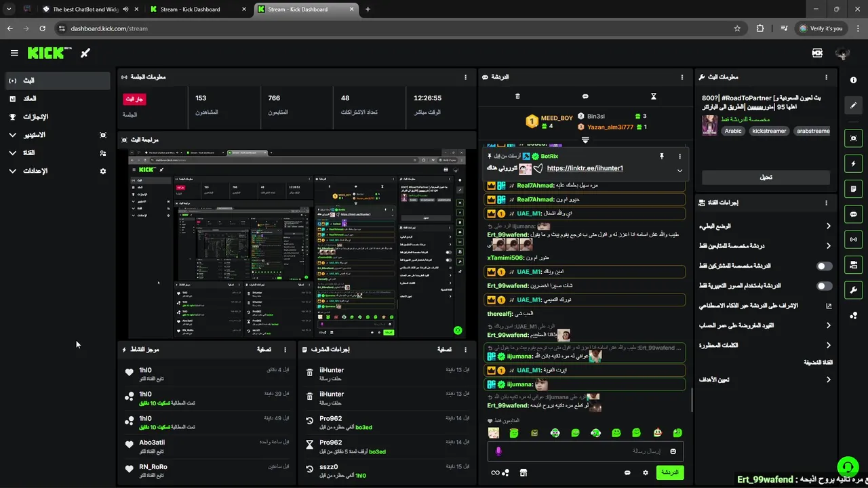Image resolution: width=868 pixels, height=488 pixels.
Task: Click chat bubble icon beside chat settings gear
Action: [627, 472]
